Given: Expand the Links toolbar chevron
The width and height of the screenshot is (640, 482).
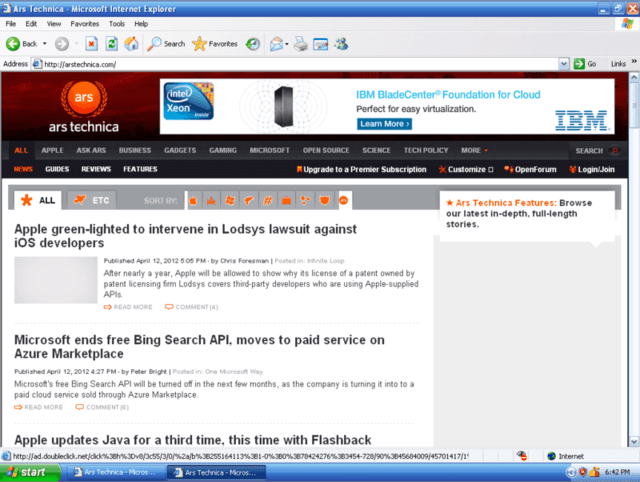Looking at the screenshot, I should (x=634, y=62).
